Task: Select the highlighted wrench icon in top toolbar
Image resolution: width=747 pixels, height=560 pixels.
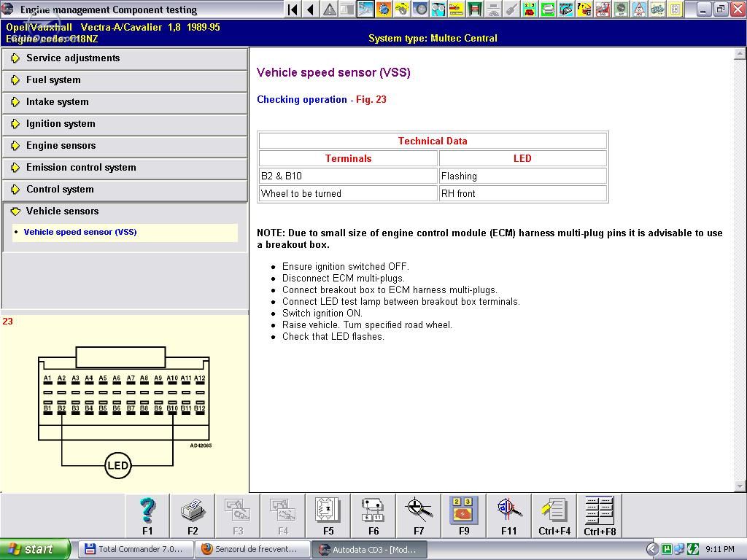Action: (x=366, y=9)
